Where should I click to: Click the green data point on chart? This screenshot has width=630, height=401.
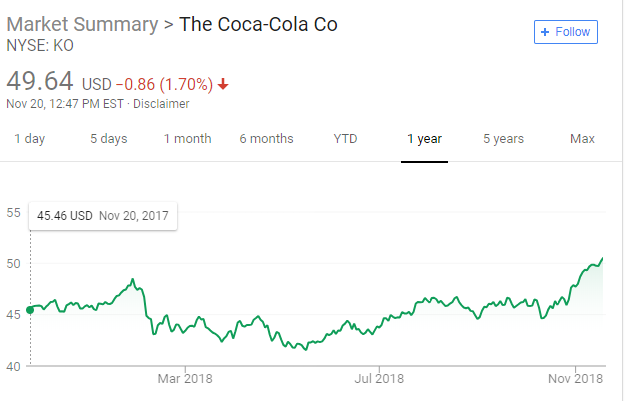[x=30, y=310]
